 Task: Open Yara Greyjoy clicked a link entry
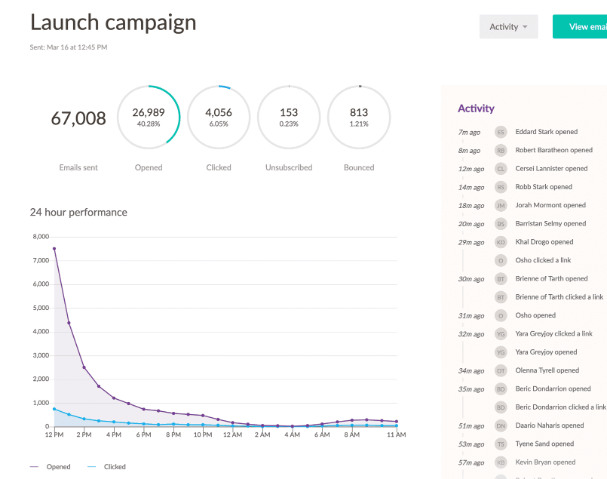click(554, 334)
